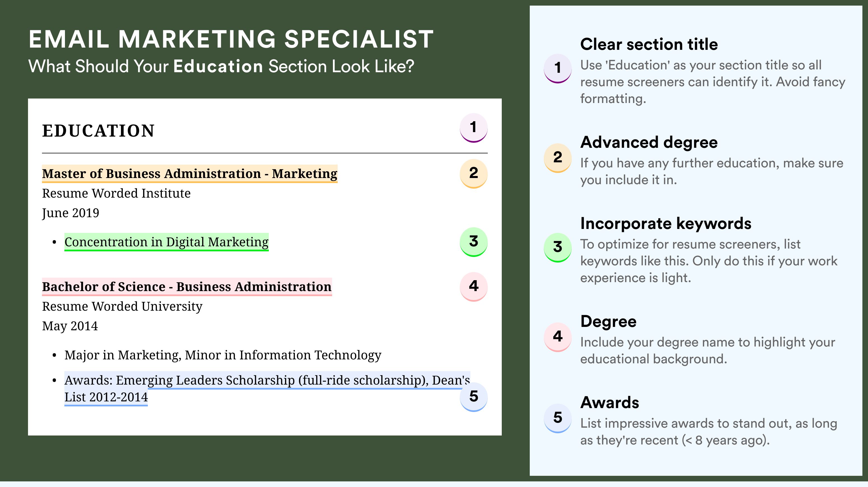
Task: Click badge 2 next to Advanced degree
Action: [558, 158]
